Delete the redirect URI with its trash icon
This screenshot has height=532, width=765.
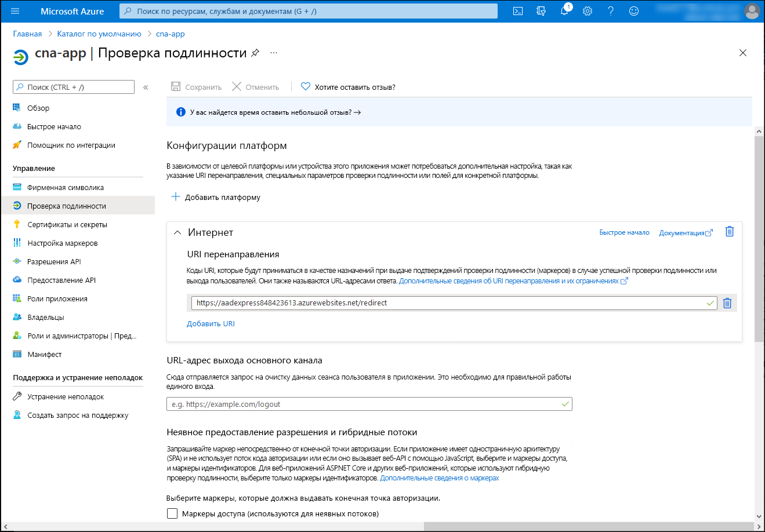pyautogui.click(x=727, y=303)
